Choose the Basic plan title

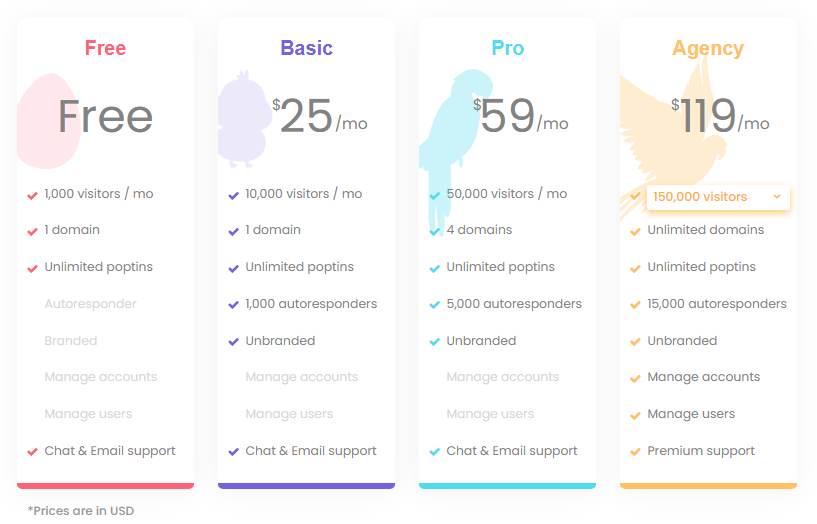click(x=306, y=48)
